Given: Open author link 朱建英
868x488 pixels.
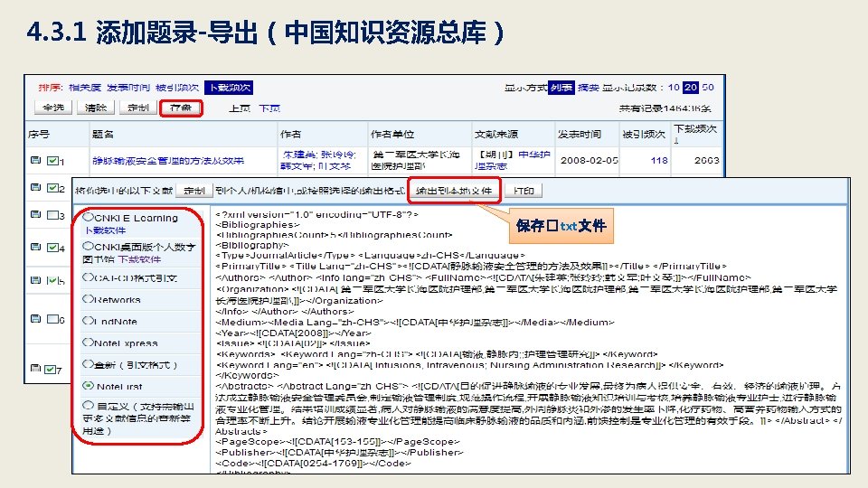Looking at the screenshot, I should coord(299,155).
